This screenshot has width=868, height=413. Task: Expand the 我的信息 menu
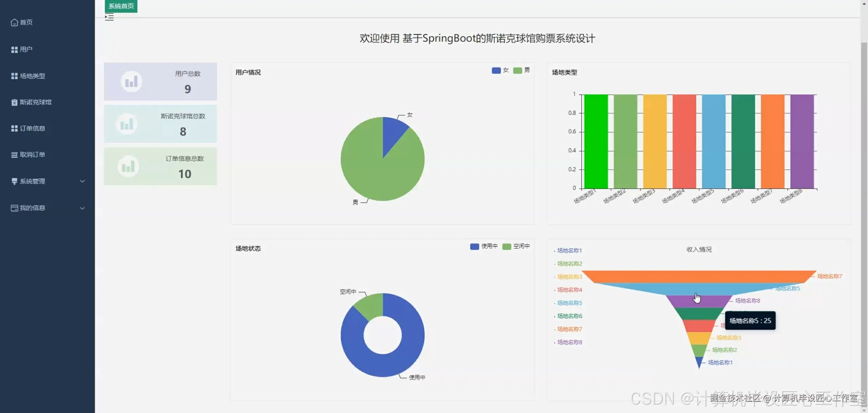pos(82,208)
